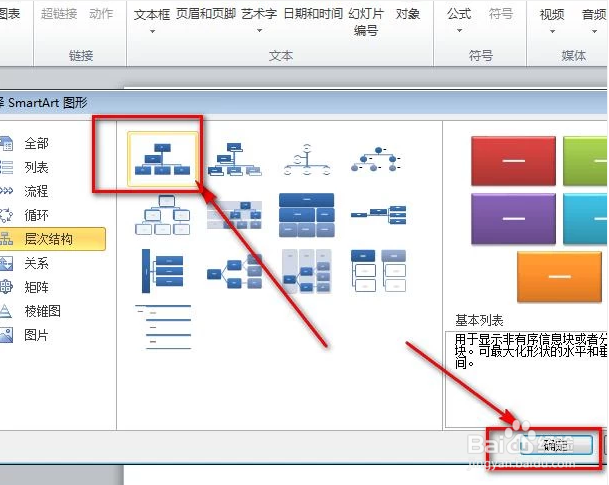Pick the Horizontal Labeled Hierarchy layout
The height and width of the screenshot is (485, 609).
click(307, 271)
